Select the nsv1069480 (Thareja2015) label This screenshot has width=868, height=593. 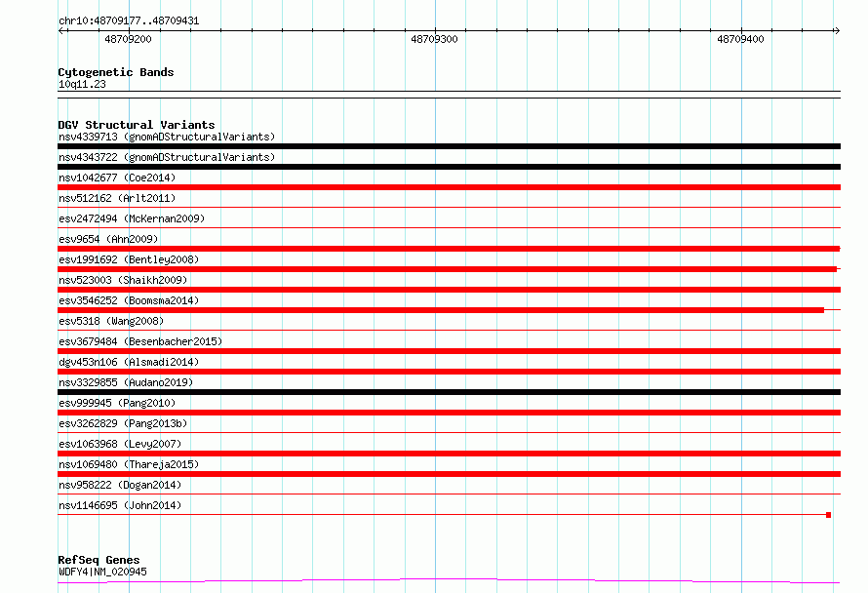pos(129,464)
